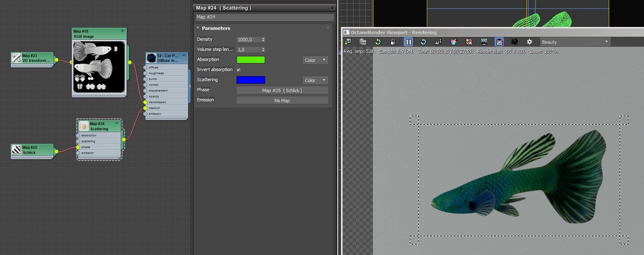Expand Map #18 node with plus icon
644x255 pixels.
point(122,31)
